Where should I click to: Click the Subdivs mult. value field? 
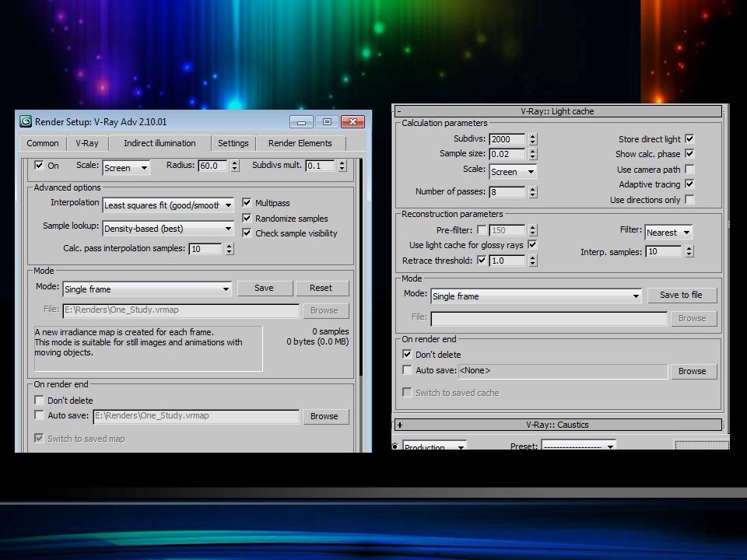click(321, 166)
